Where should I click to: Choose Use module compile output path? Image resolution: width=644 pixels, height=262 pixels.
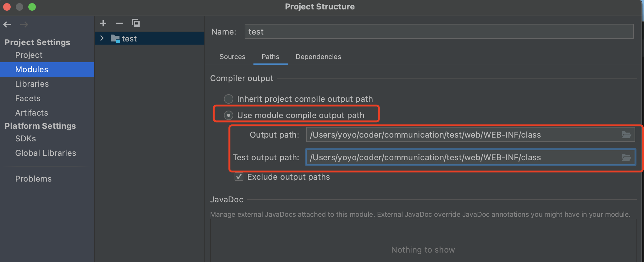coord(229,115)
